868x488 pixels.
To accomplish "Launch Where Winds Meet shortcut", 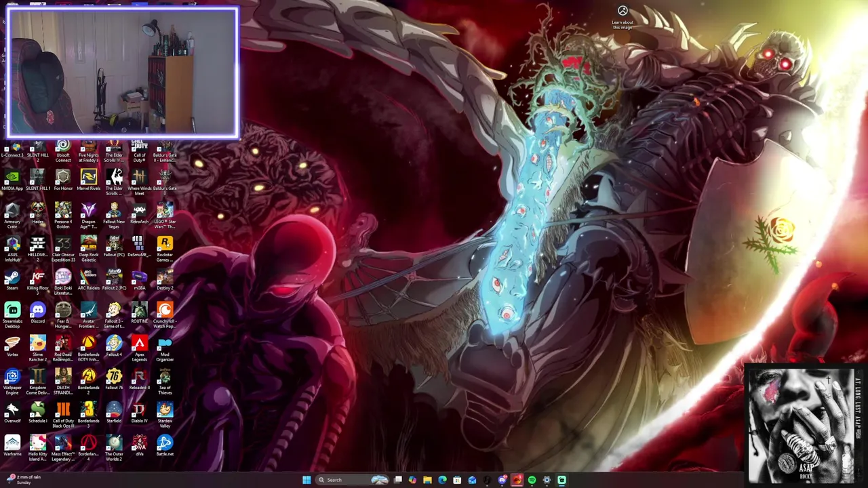I will [x=139, y=183].
